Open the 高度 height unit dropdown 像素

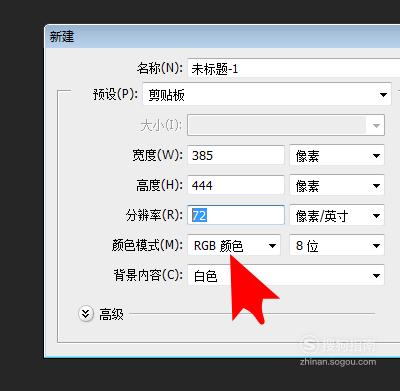[x=337, y=185]
